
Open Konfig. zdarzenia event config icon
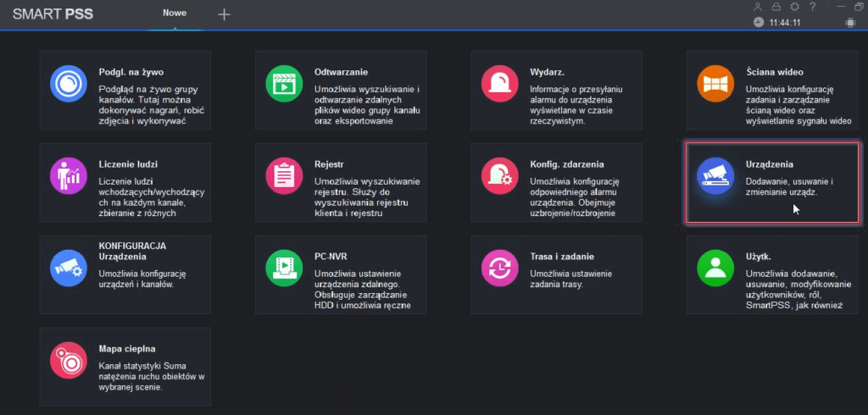tap(498, 175)
